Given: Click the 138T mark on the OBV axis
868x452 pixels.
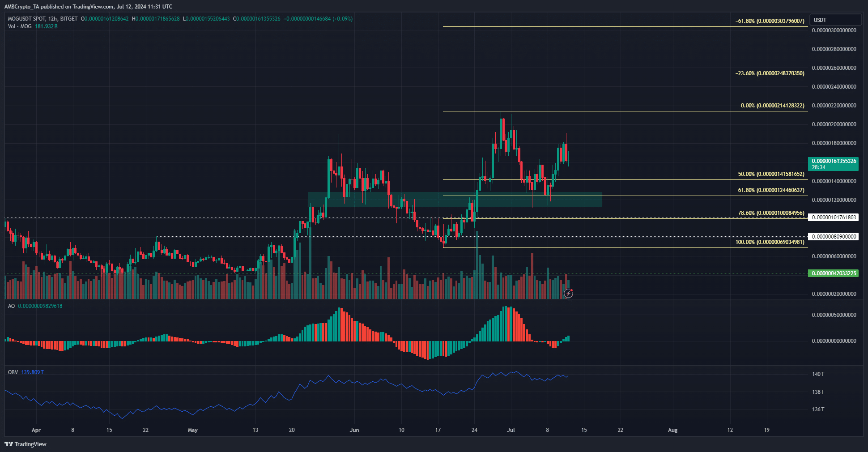Looking at the screenshot, I should point(818,392).
